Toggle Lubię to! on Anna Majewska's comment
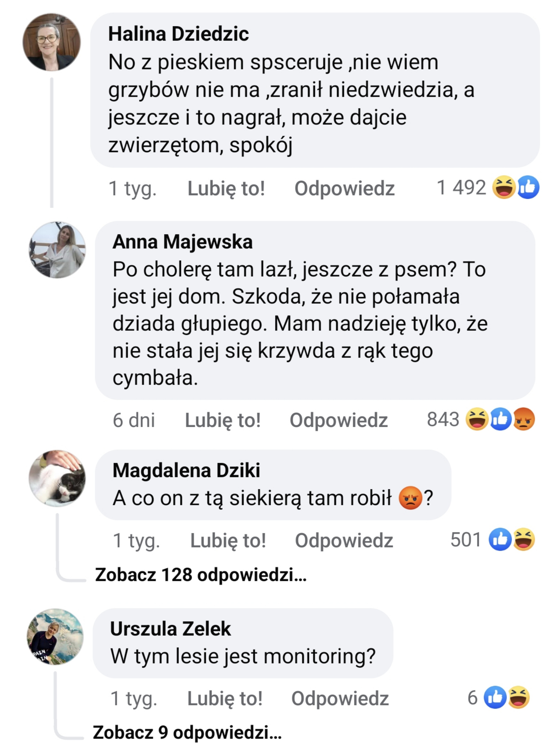 click(223, 420)
